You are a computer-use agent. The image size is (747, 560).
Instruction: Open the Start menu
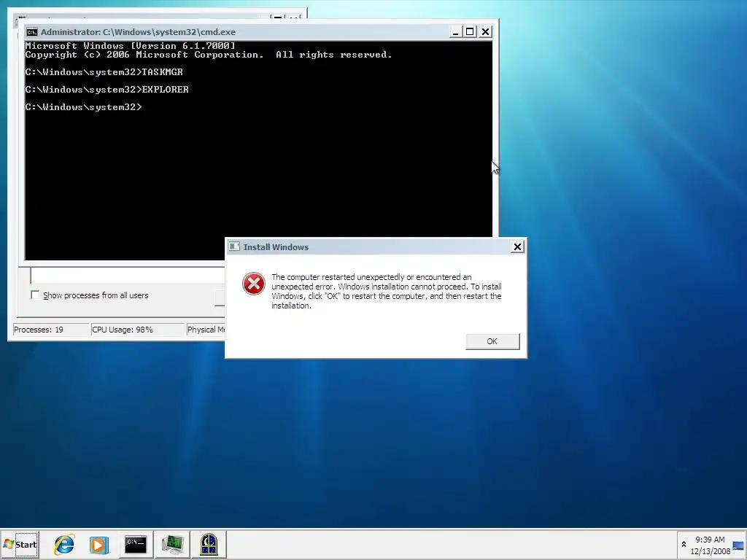pos(20,544)
